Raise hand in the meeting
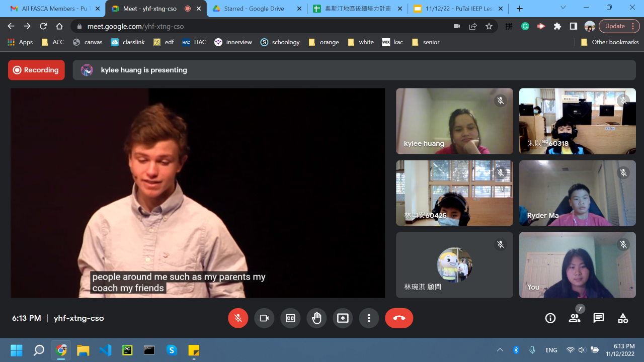 (316, 318)
